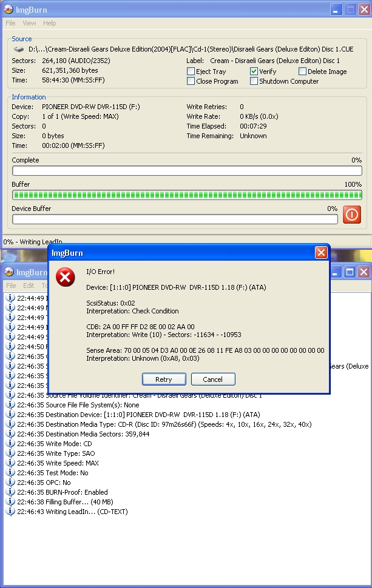Screen dimensions: 372x588
Task: Click the source hard drive icon
Action: click(x=18, y=49)
